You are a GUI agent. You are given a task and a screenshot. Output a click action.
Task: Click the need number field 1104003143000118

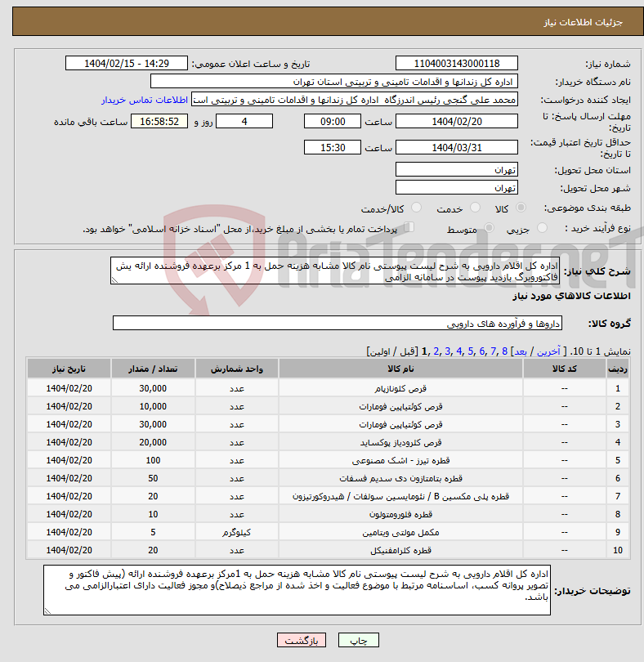[457, 63]
